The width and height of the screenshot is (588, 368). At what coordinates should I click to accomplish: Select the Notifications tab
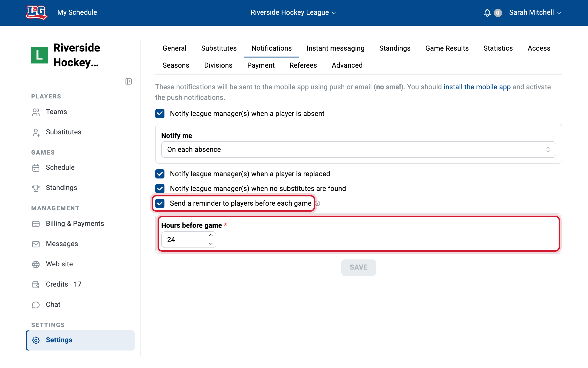point(271,48)
